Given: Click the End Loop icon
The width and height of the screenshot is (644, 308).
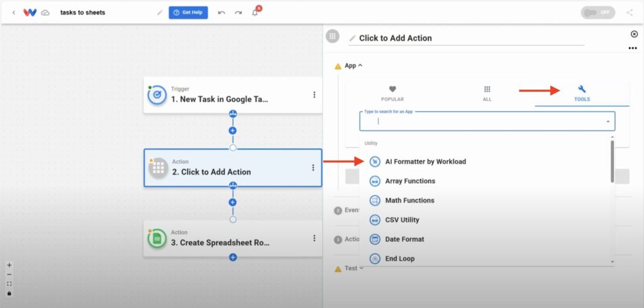Looking at the screenshot, I should click(x=375, y=259).
